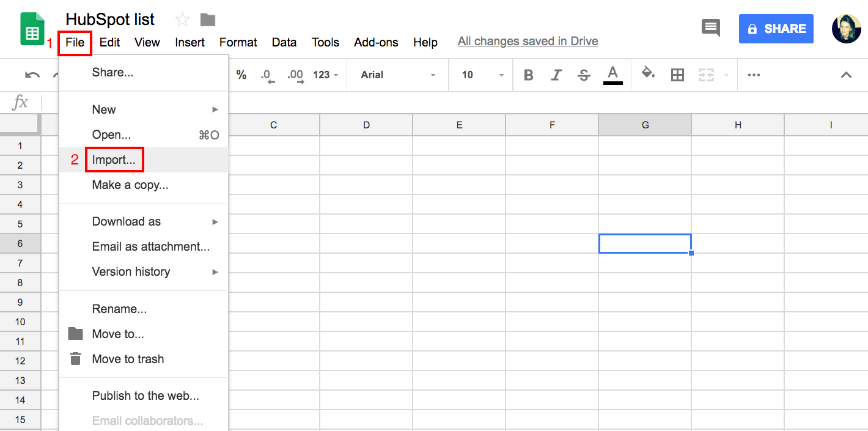Open the File menu

[75, 43]
